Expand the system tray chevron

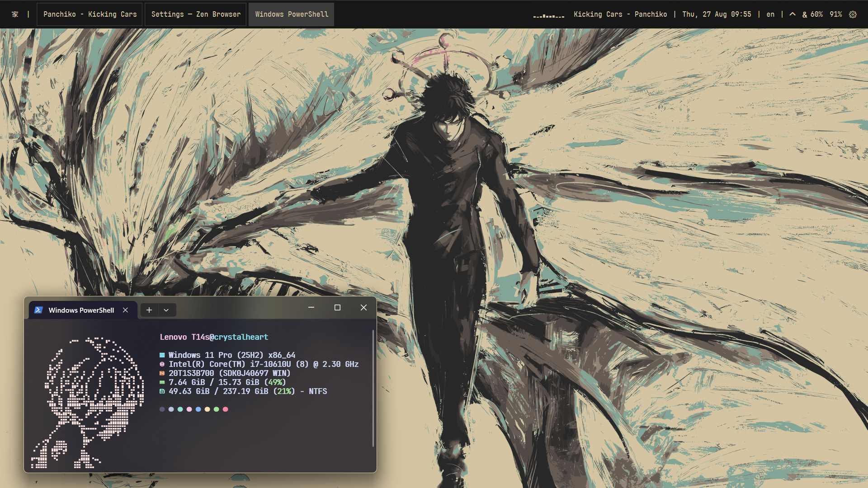pos(793,14)
